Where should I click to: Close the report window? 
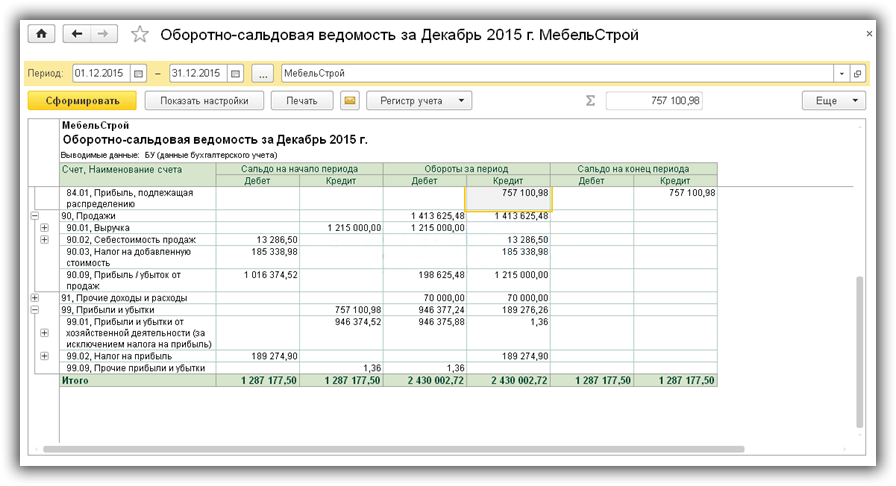869,34
